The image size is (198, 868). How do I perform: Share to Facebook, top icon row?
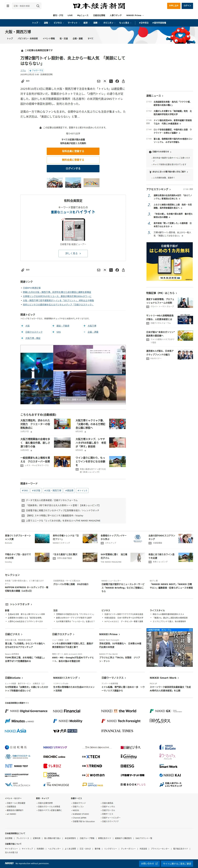pos(117,81)
